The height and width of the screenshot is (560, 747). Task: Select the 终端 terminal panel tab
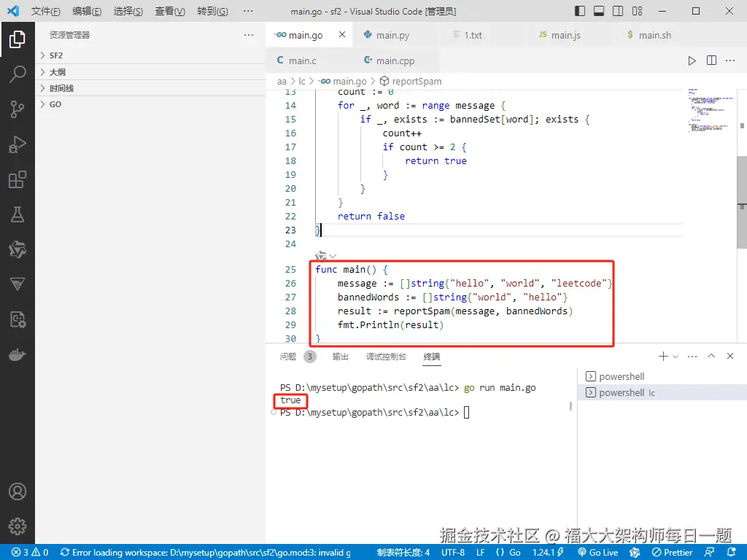[x=432, y=356]
